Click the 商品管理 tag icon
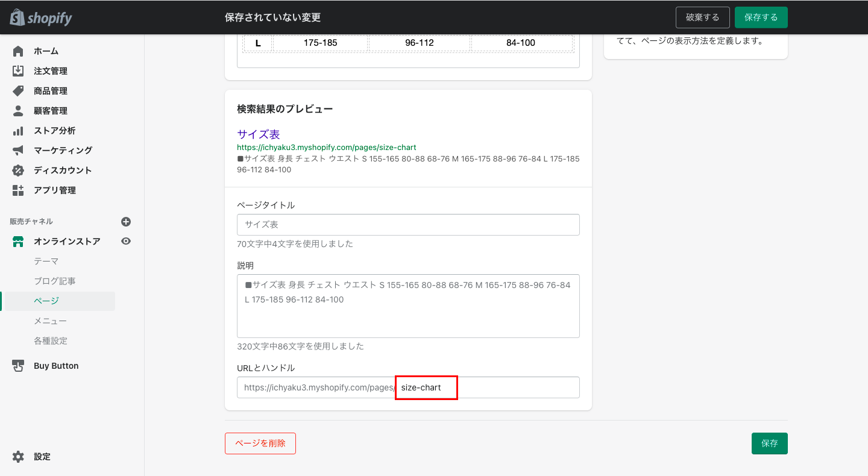Viewport: 868px width, 476px height. [x=18, y=91]
